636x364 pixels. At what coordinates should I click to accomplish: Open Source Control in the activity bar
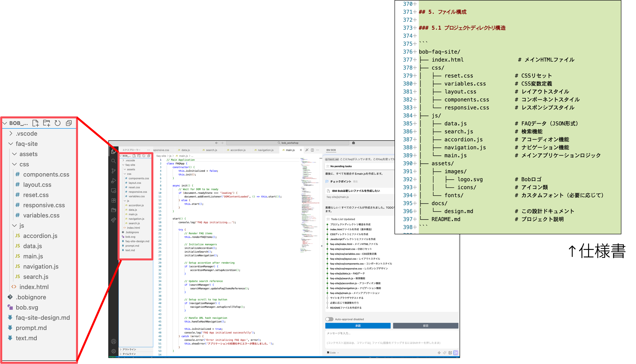(x=114, y=171)
